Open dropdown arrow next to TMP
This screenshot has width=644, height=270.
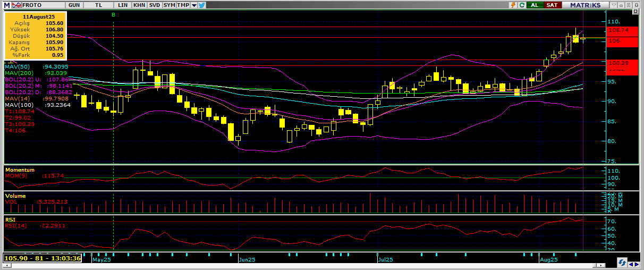point(194,5)
